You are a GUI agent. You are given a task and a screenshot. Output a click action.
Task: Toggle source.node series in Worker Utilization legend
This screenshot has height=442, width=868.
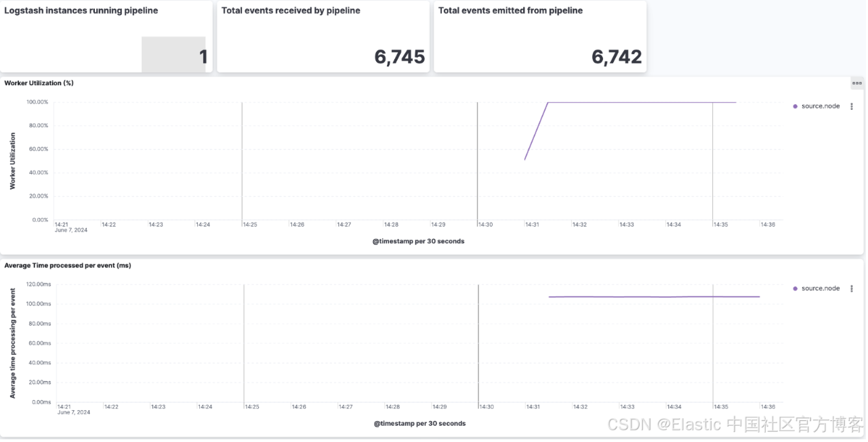820,106
